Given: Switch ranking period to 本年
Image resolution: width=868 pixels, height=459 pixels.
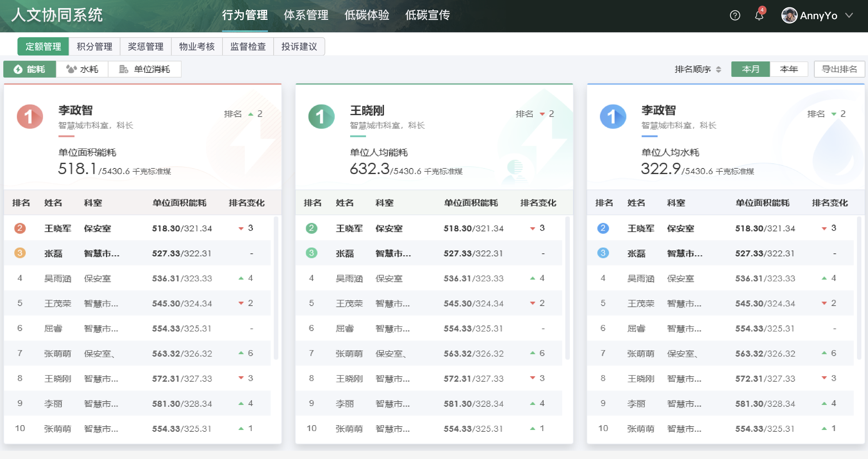Looking at the screenshot, I should [789, 69].
